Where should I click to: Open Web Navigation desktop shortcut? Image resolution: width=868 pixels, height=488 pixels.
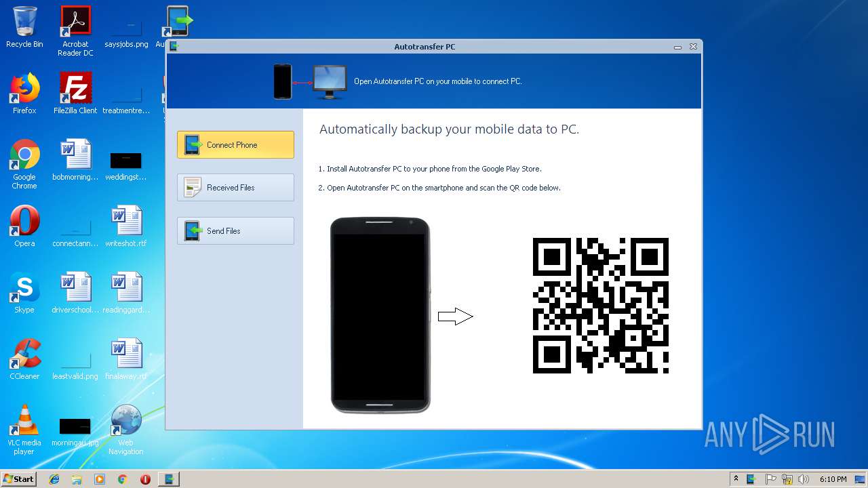point(126,430)
